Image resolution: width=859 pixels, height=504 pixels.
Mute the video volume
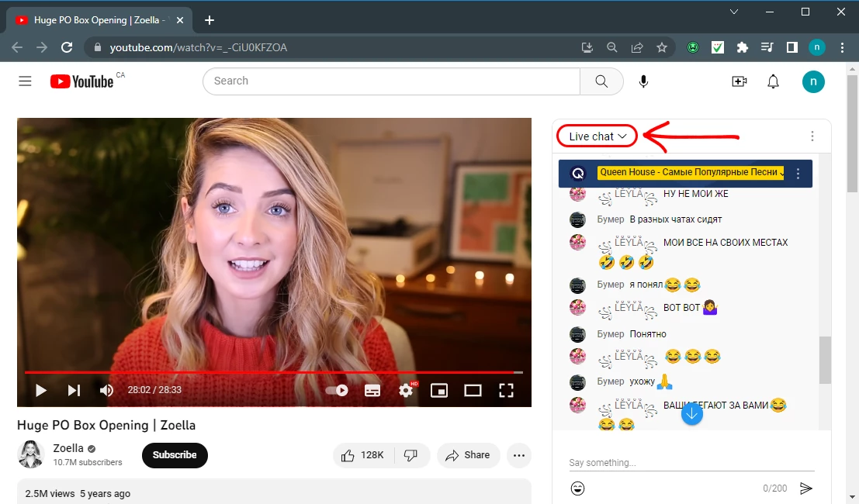106,391
